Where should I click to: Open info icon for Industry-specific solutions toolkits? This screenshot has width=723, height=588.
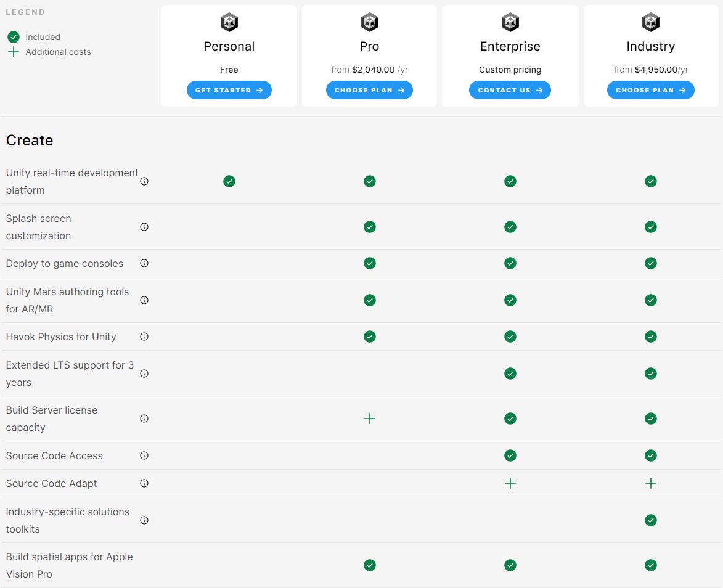click(x=144, y=520)
